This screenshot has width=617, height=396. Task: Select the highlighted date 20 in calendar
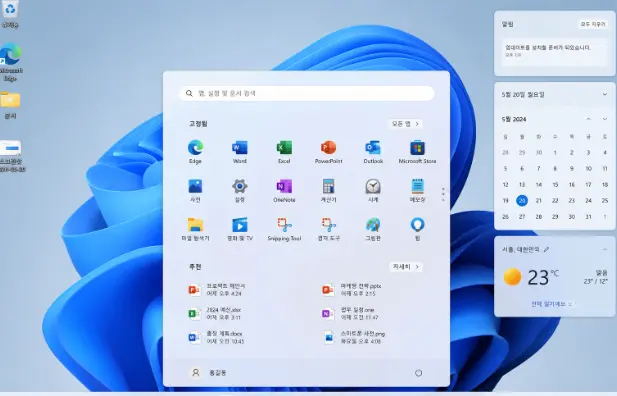pos(522,200)
